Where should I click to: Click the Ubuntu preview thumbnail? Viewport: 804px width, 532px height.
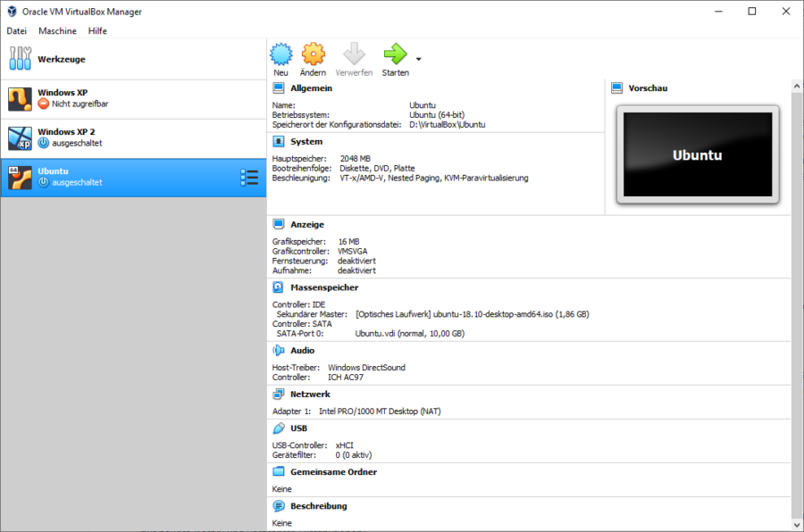click(698, 154)
